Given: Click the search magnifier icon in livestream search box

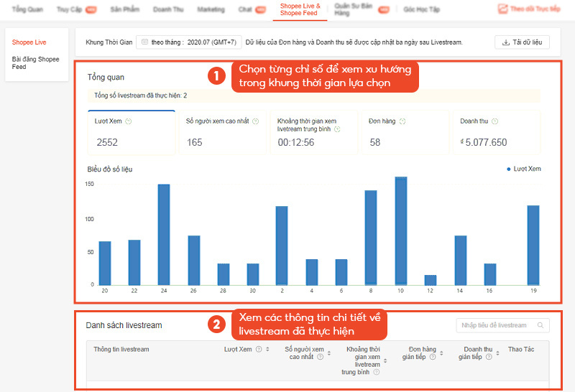Looking at the screenshot, I should pyautogui.click(x=540, y=326).
